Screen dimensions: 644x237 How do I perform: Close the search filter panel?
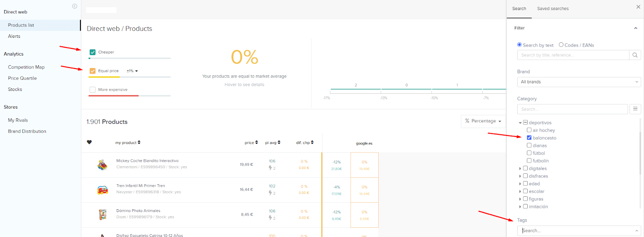[x=638, y=7]
